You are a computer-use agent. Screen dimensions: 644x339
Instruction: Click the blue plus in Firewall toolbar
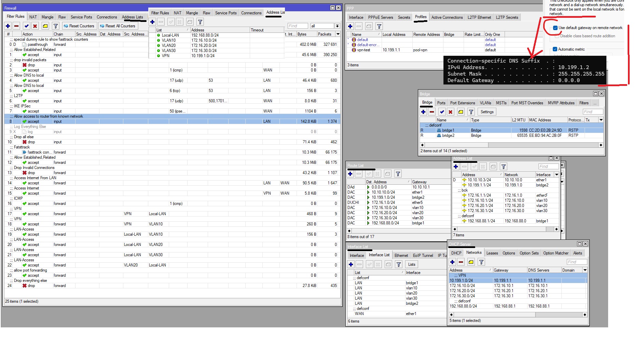pos(8,26)
